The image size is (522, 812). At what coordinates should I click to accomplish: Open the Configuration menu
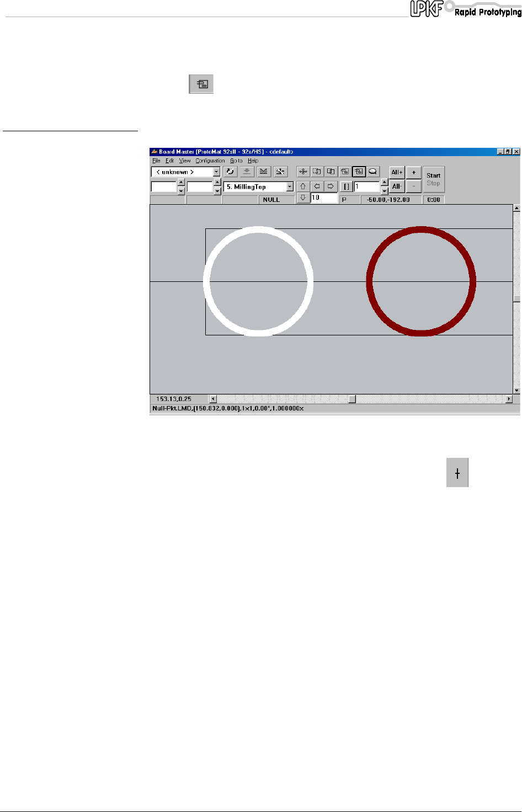tap(210, 161)
